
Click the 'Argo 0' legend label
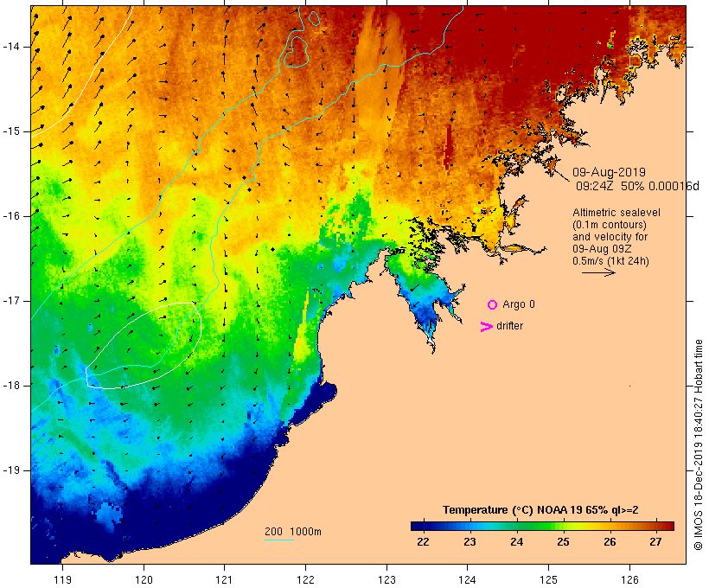519,304
